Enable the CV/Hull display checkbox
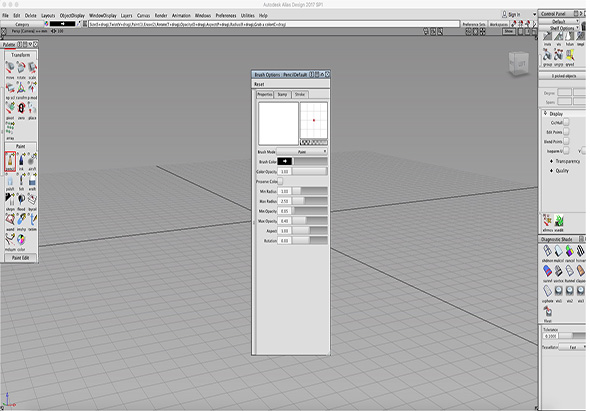Viewport: 590px width, 411px height. pyautogui.click(x=566, y=122)
